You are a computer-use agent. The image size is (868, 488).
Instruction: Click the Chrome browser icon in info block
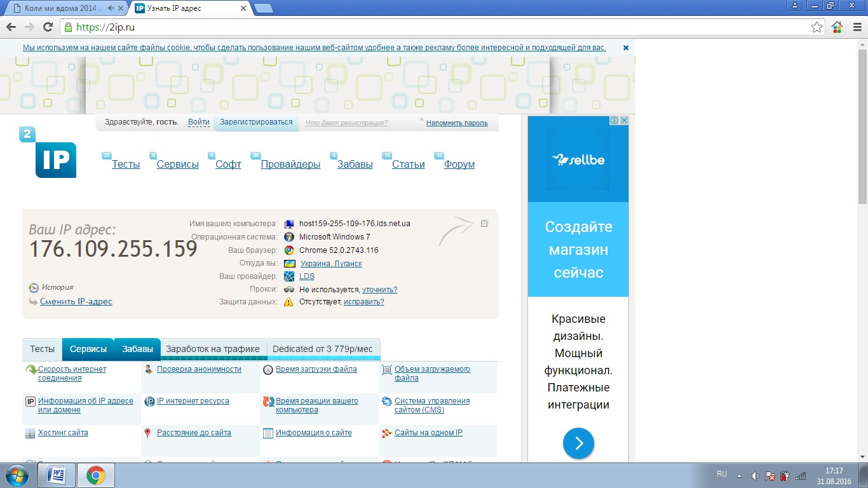click(289, 250)
